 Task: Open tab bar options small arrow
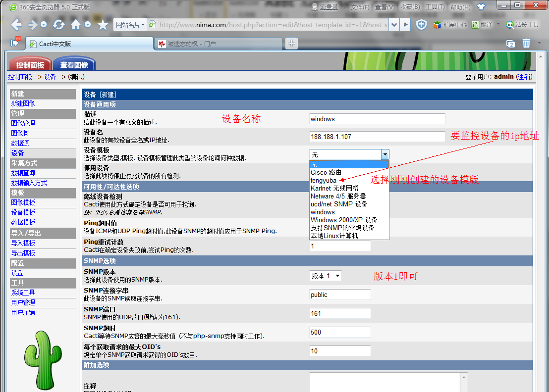pyautogui.click(x=539, y=43)
